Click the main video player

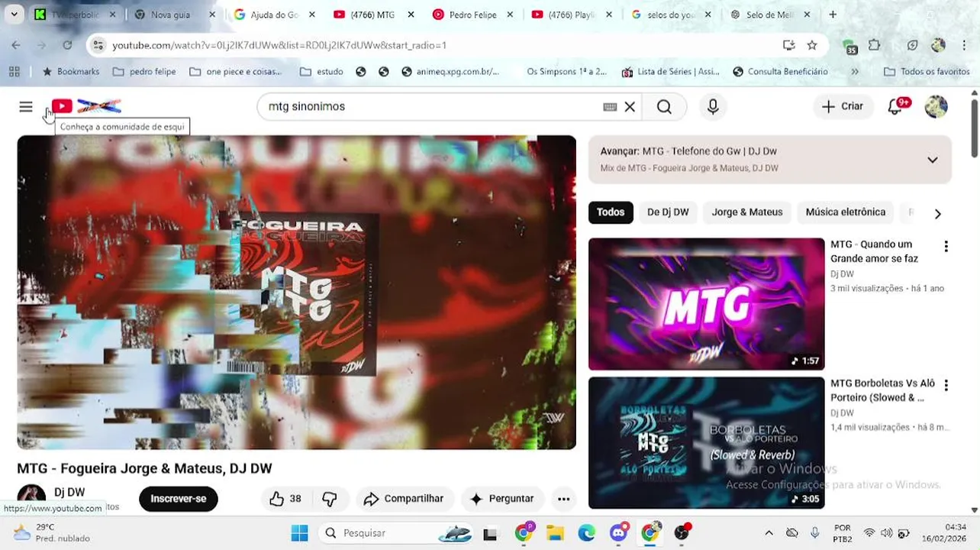click(x=296, y=293)
